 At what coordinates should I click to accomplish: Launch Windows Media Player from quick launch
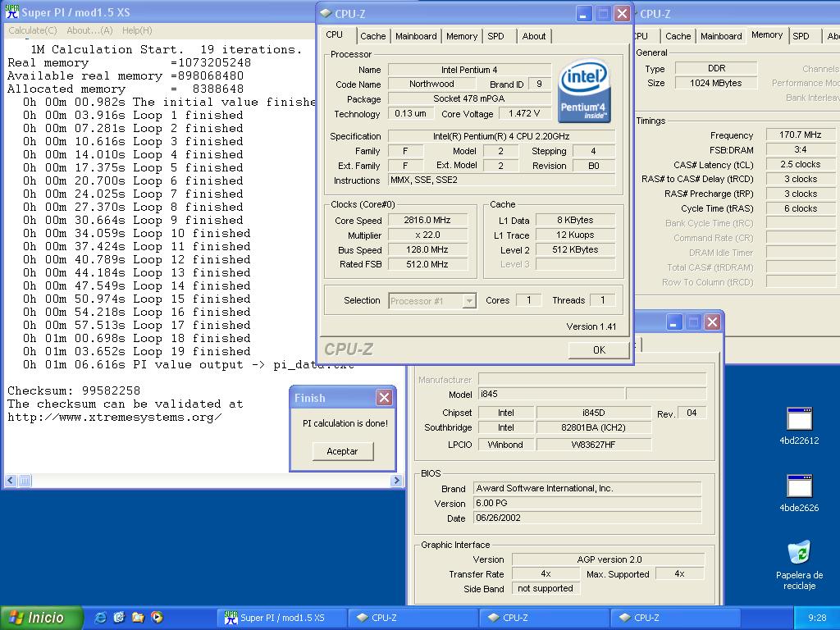(157, 618)
